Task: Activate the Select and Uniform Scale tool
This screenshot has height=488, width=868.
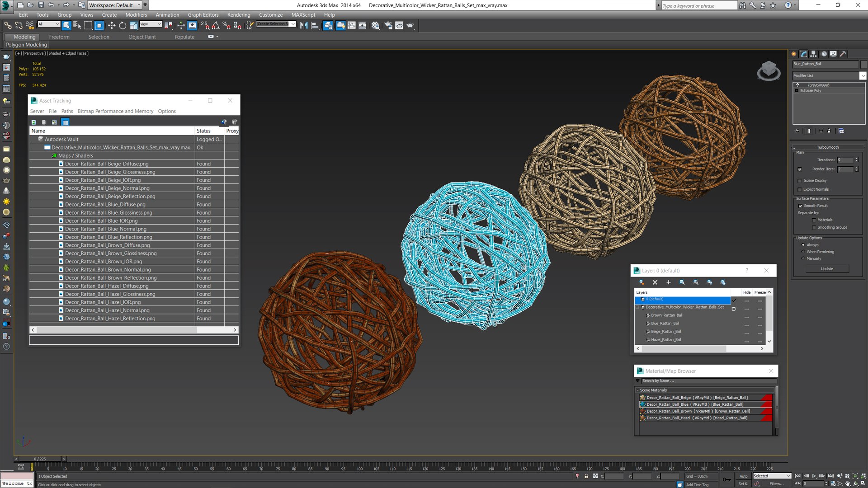Action: point(134,25)
